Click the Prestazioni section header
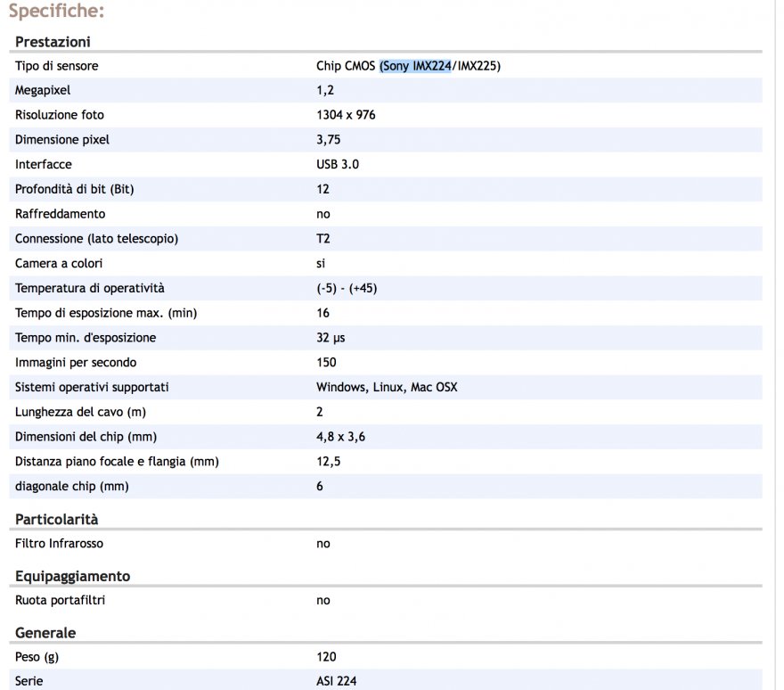784x690 pixels. pos(53,42)
